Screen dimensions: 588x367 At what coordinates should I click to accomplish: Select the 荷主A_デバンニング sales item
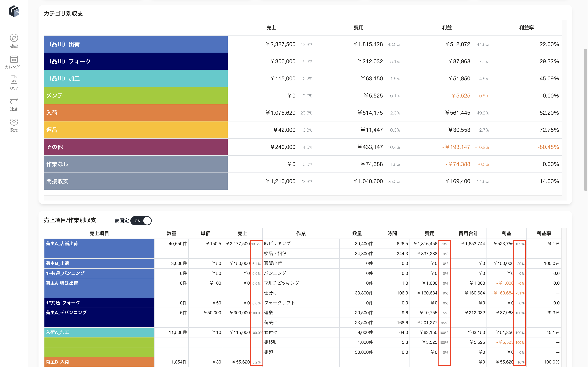tap(99, 318)
